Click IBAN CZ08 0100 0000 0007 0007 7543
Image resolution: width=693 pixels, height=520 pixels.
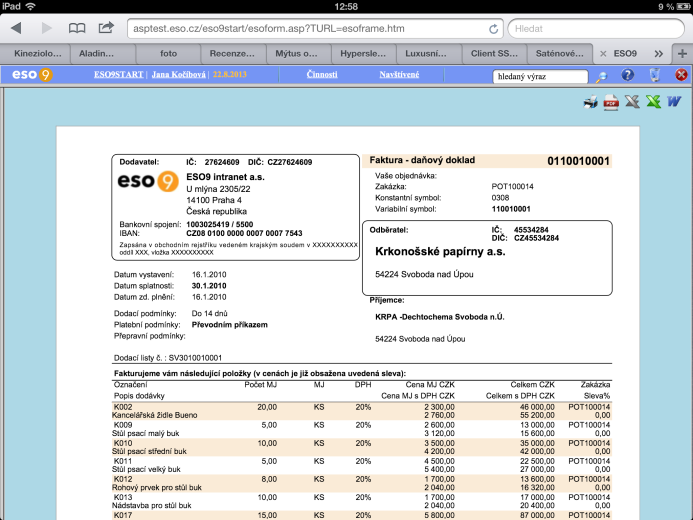[244, 233]
